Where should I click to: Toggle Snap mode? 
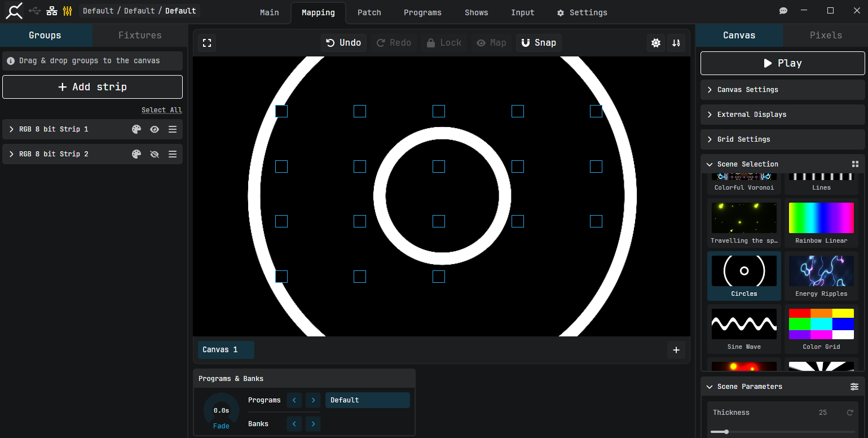pyautogui.click(x=539, y=43)
